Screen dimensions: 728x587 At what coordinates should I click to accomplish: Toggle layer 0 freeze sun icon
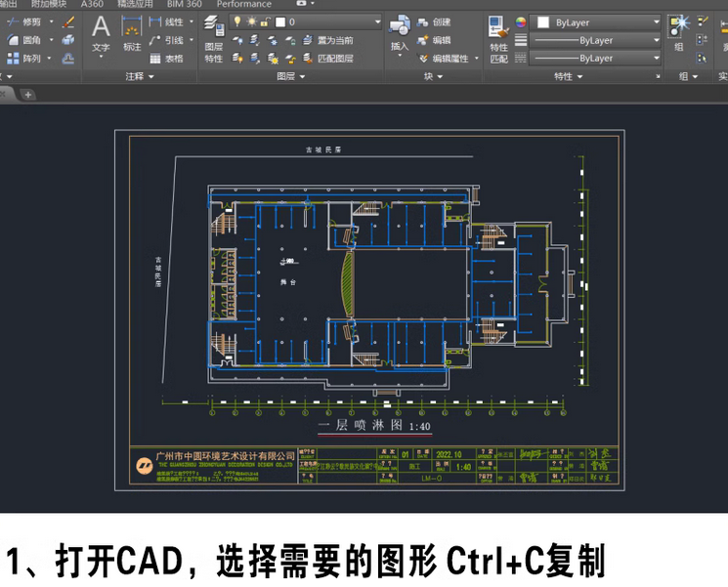[252, 21]
